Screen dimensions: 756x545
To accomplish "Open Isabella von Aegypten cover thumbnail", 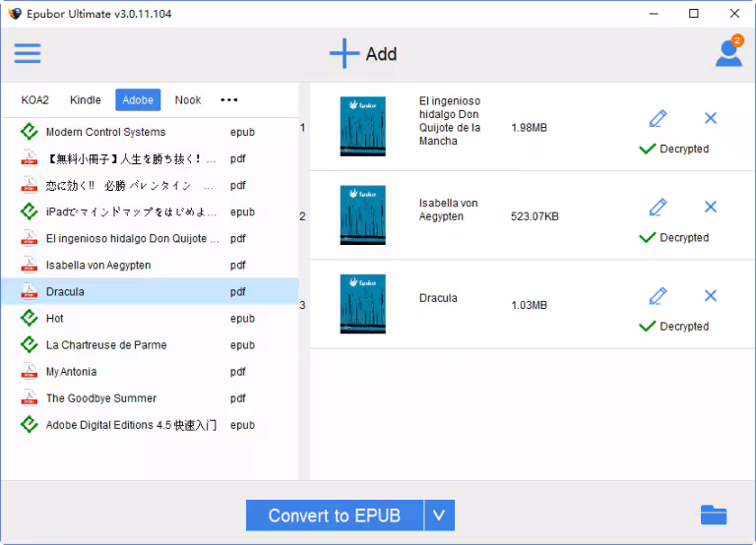I will tap(362, 214).
